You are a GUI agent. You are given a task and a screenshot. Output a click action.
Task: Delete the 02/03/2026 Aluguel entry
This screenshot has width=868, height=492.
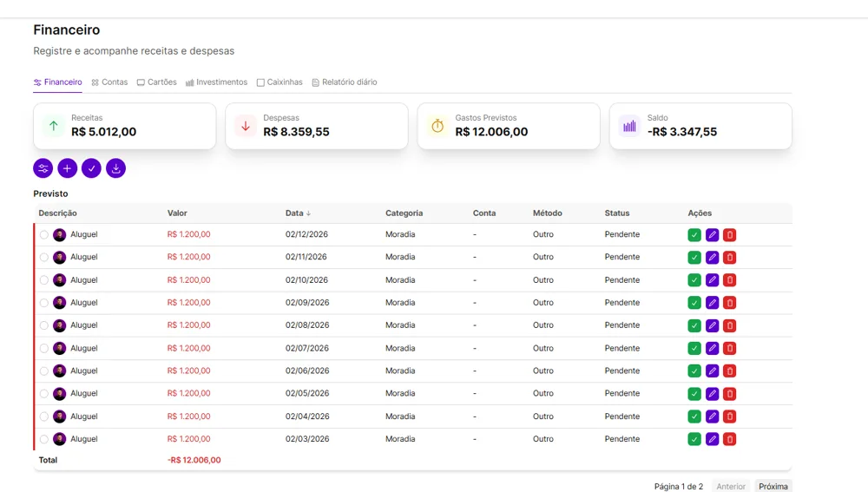click(730, 439)
